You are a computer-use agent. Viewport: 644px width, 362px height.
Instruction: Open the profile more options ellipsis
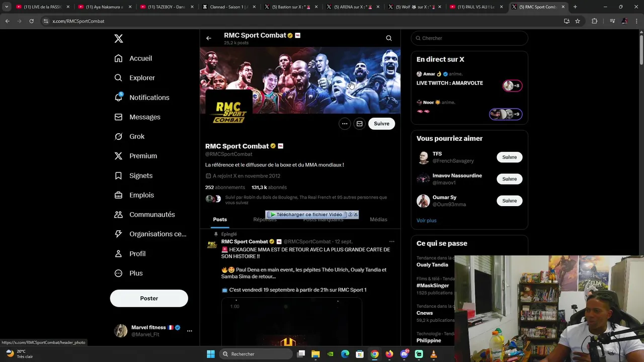[345, 124]
